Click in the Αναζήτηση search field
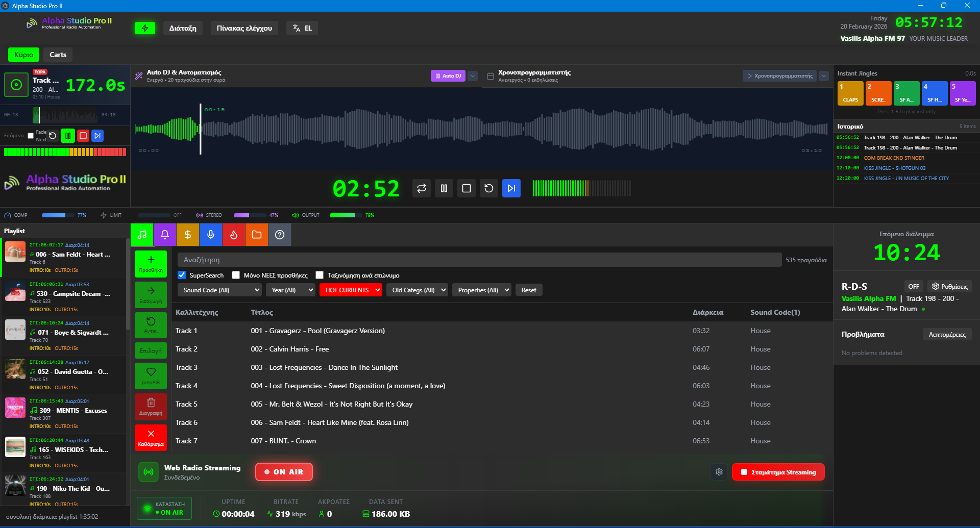 coord(479,260)
